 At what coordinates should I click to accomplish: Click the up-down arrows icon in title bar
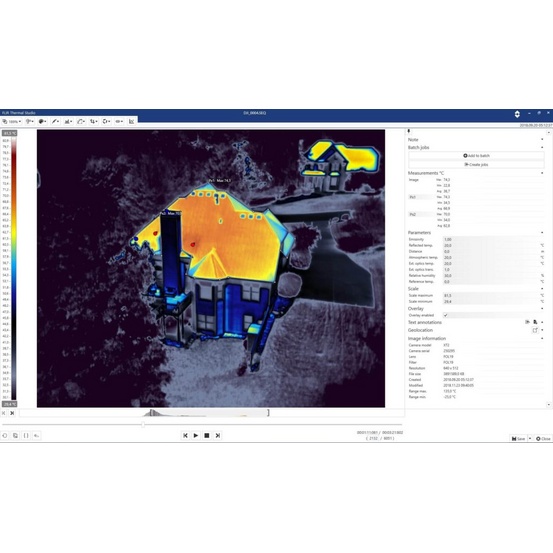(x=517, y=114)
